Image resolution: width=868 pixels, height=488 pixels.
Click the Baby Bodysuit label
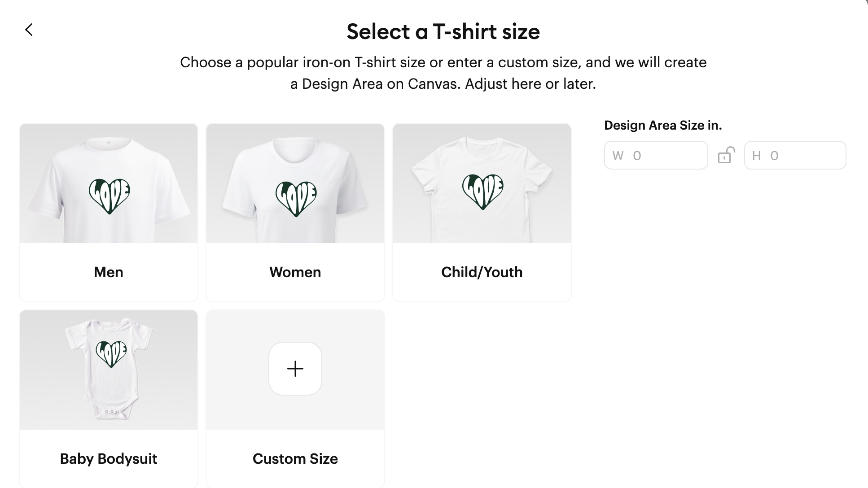(109, 459)
